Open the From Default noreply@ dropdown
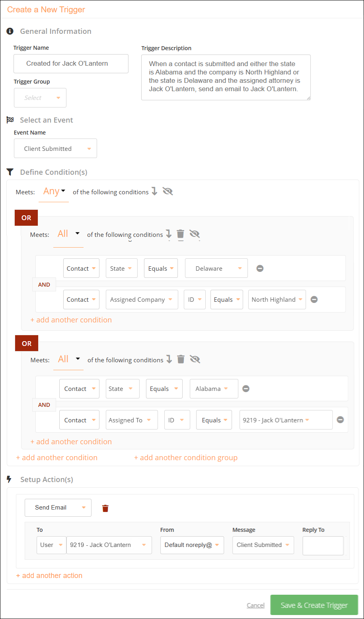The width and height of the screenshot is (364, 619). coord(192,545)
